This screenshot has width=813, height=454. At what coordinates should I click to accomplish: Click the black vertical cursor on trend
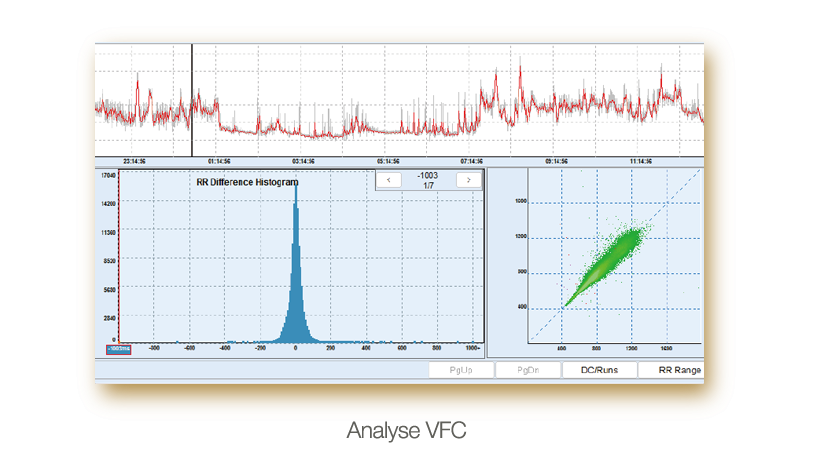coord(192,100)
